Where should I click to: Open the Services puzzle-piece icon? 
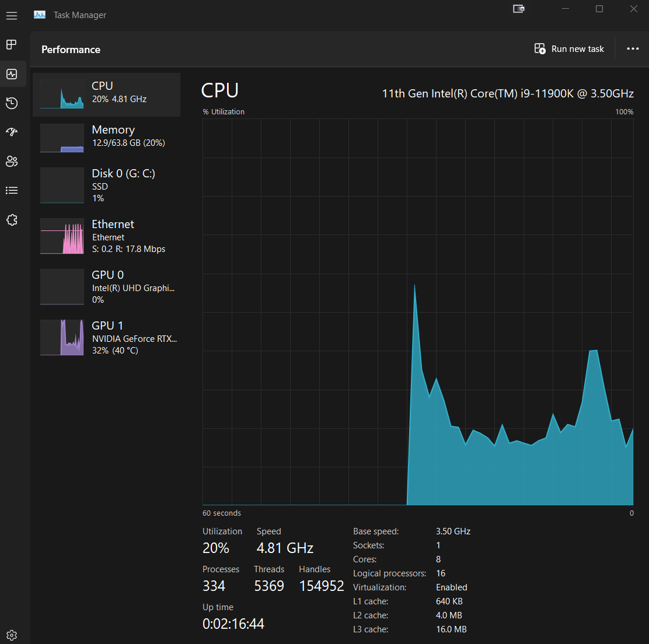pyautogui.click(x=12, y=220)
